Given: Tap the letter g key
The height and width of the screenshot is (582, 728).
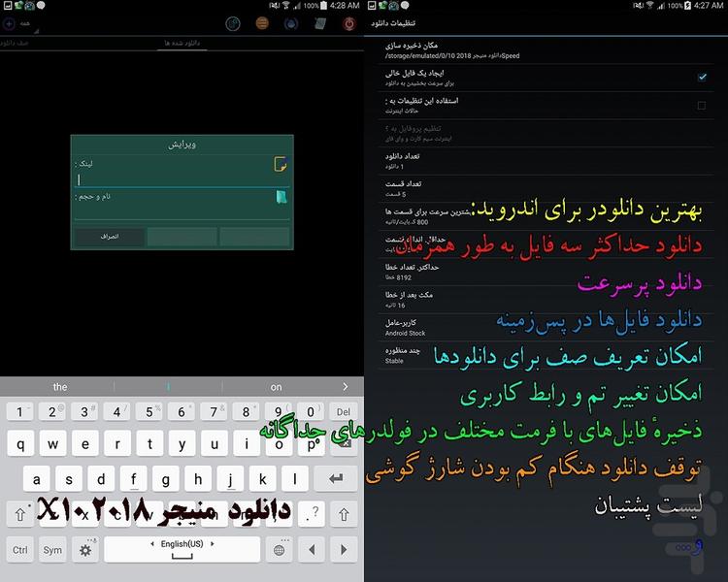Looking at the screenshot, I should tap(166, 478).
